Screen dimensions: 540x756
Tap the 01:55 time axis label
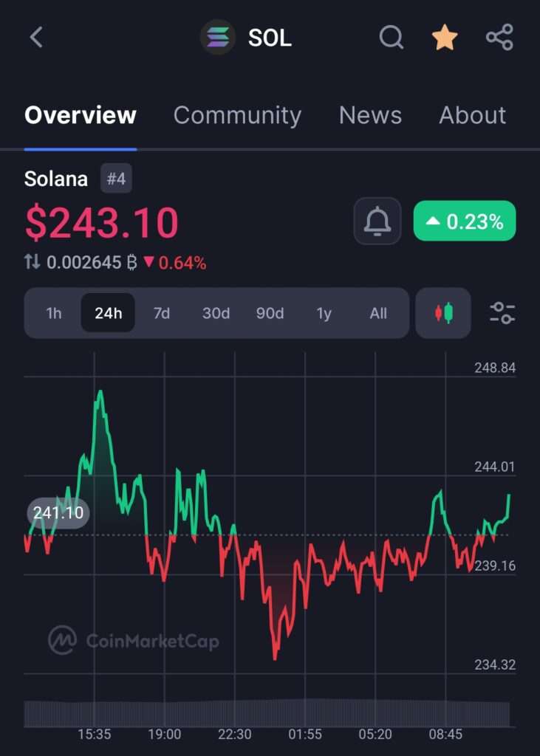click(x=305, y=735)
